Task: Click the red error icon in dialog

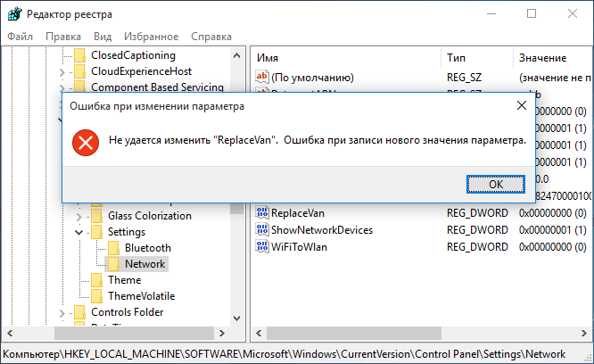Action: click(86, 143)
